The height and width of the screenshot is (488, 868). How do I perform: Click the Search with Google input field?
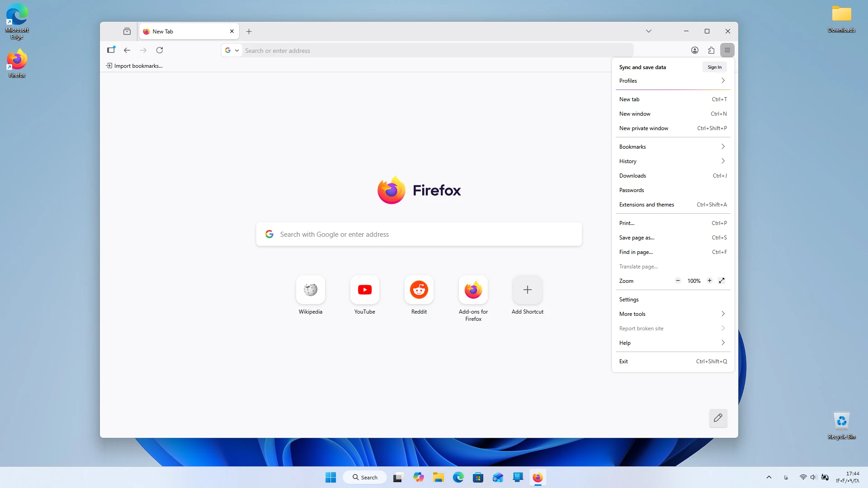[419, 234]
